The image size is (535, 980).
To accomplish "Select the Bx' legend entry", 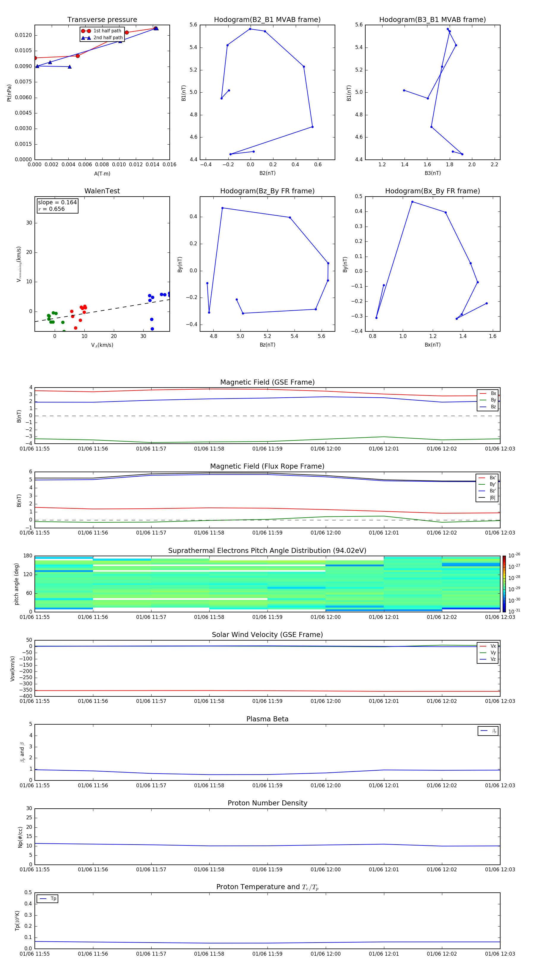I will coord(487,478).
